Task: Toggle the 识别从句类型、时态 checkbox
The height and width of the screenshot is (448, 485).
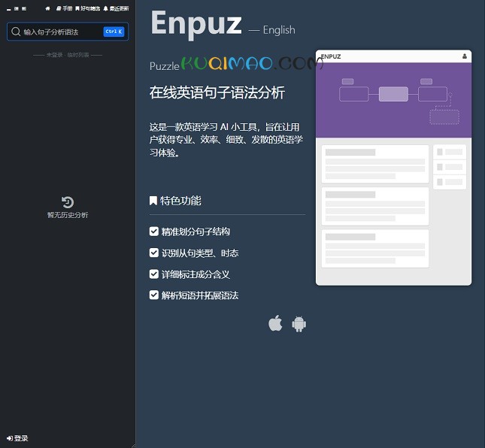Action: 153,253
